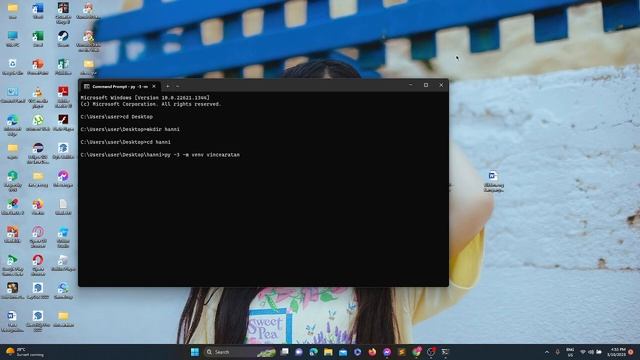Image resolution: width=640 pixels, height=360 pixels.
Task: Open Messenger from the taskbar
Action: pyautogui.click(x=387, y=352)
